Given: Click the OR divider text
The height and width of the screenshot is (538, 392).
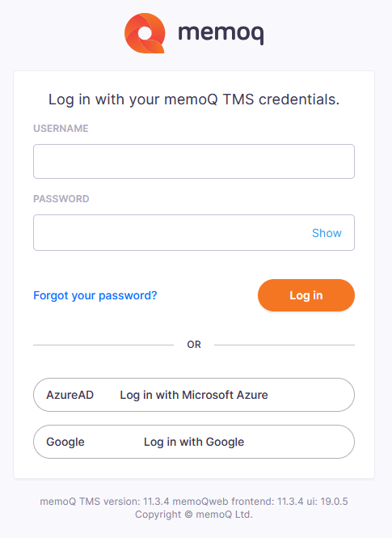Looking at the screenshot, I should (194, 345).
